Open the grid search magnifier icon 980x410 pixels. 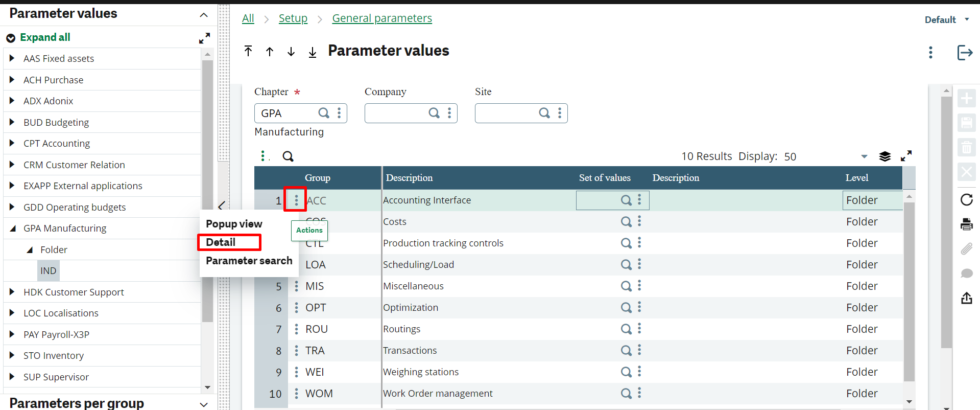pyautogui.click(x=288, y=156)
